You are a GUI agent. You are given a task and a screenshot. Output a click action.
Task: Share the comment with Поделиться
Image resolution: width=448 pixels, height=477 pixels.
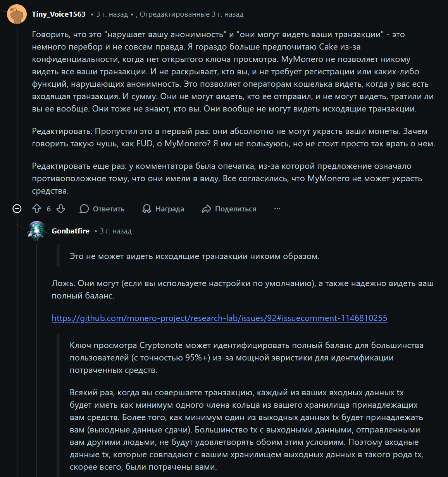[229, 209]
